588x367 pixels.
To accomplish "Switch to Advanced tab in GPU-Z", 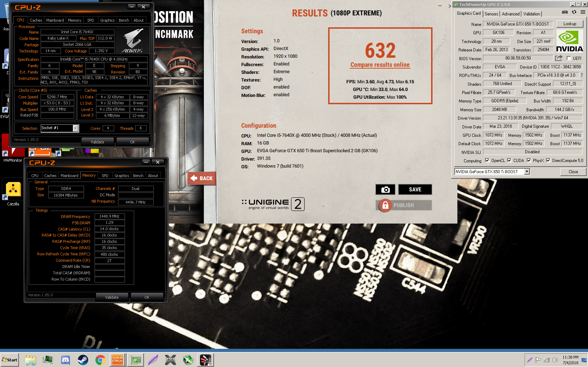I will tap(511, 14).
